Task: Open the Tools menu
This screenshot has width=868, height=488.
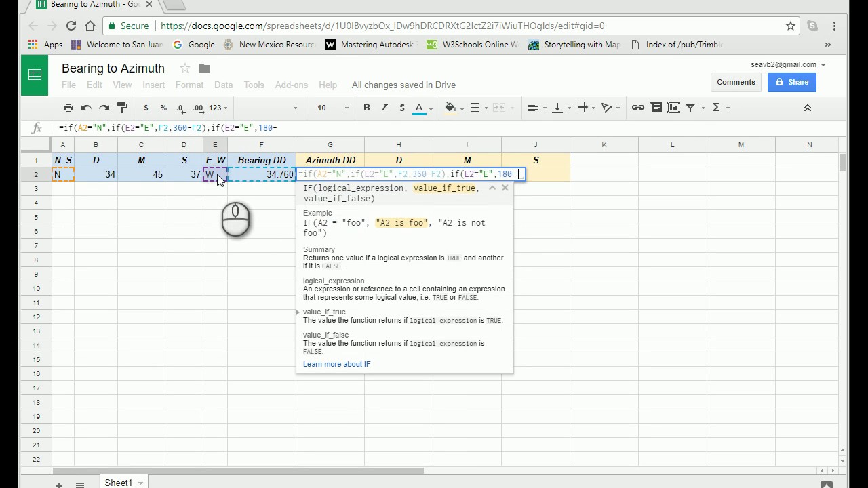Action: pyautogui.click(x=254, y=85)
